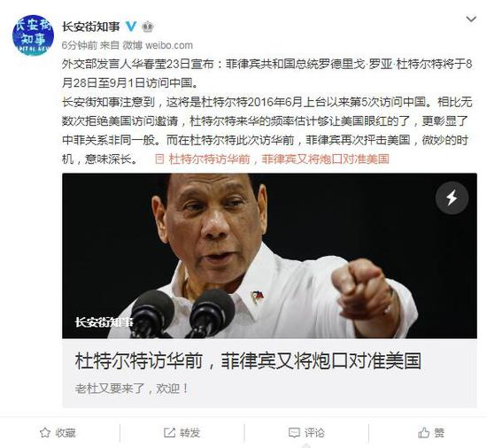487x448 pixels.
Task: Open red article link 杜特尔特访华前
Action: [x=279, y=159]
